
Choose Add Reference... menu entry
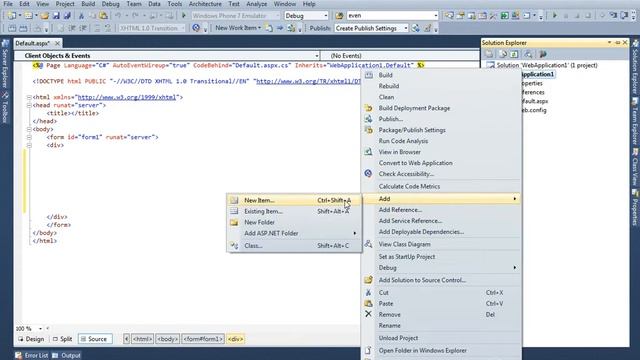click(x=441, y=210)
